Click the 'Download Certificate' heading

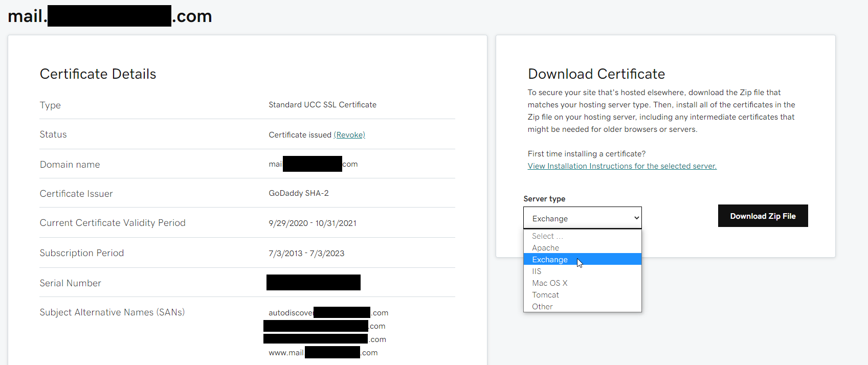(596, 74)
